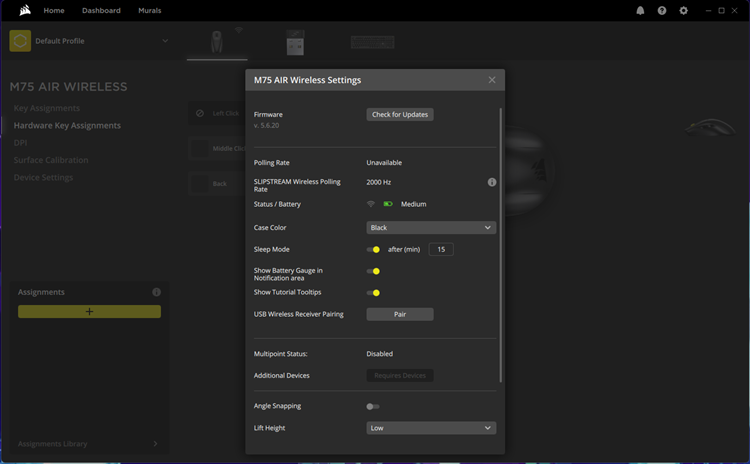Toggle Sleep Mode switch

[x=373, y=250]
